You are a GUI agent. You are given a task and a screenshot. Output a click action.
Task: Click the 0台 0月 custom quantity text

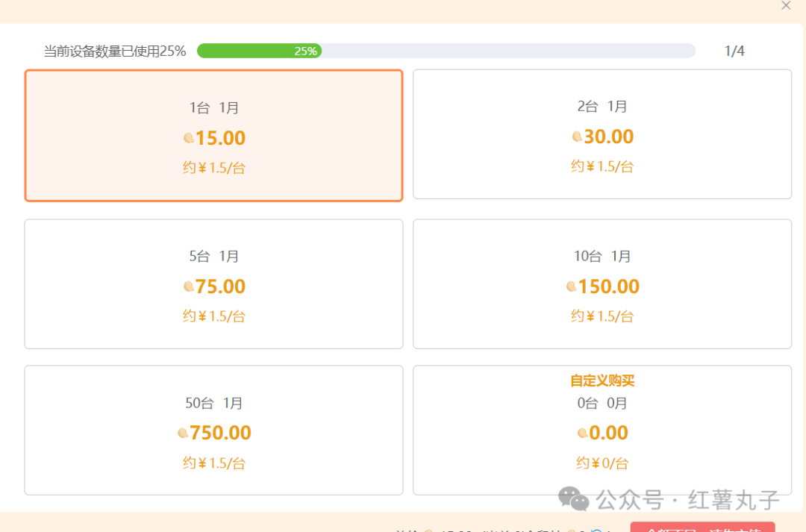(x=602, y=403)
